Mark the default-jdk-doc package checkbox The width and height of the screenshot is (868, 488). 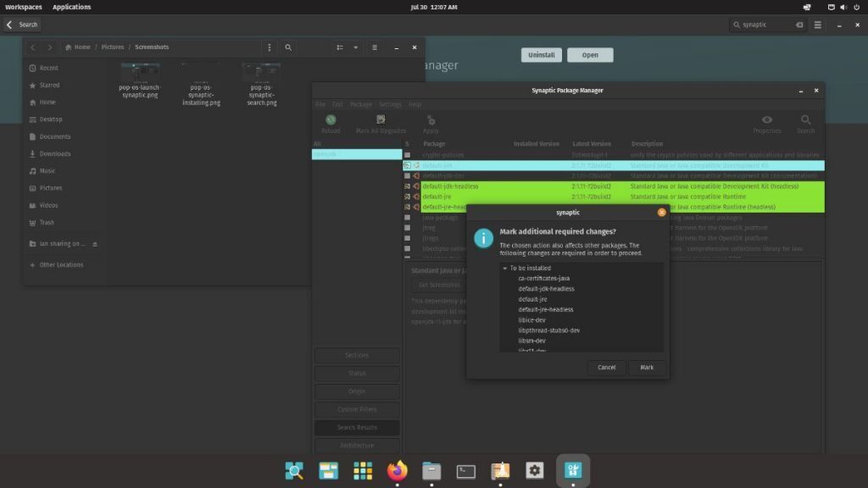pos(408,175)
